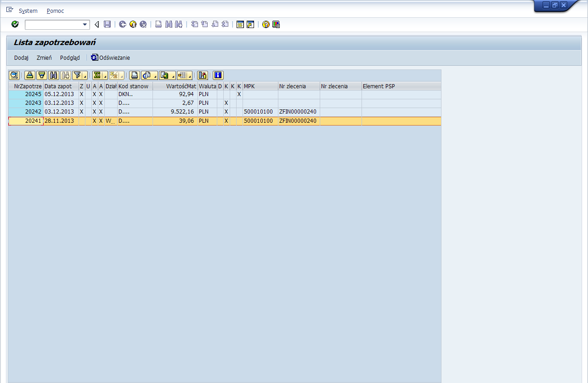This screenshot has width=588, height=383.
Task: Select the Element PSP column header
Action: 401,86
